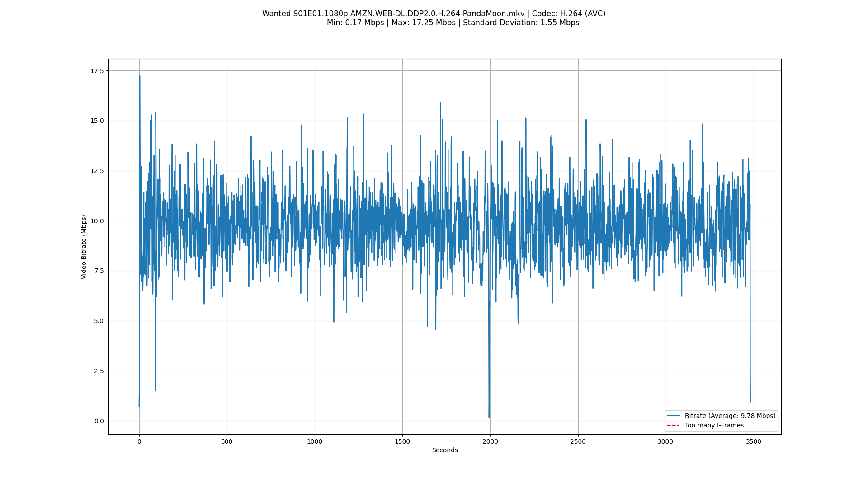Click the 0.0 y-axis tick label
This screenshot has height=488, width=868.
click(x=99, y=421)
